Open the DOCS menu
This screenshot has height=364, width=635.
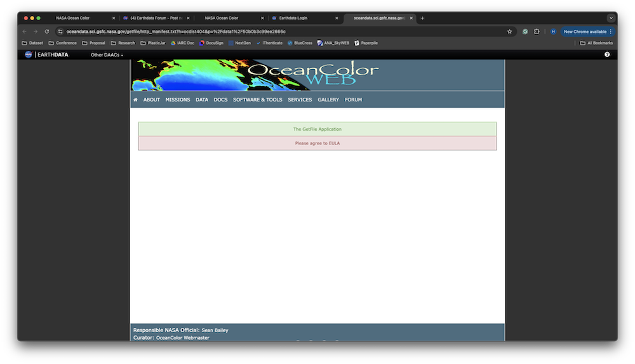click(220, 100)
